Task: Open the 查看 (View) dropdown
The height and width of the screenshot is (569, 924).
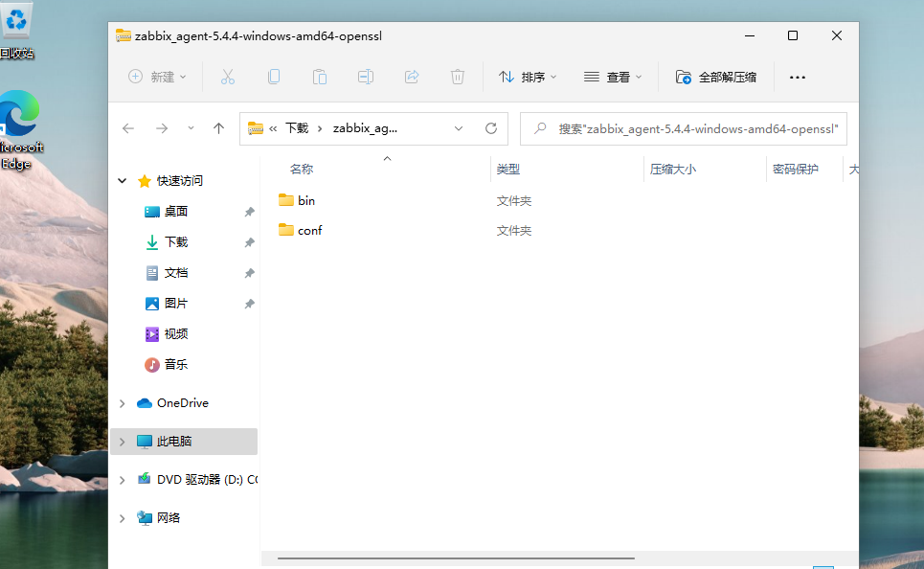Action: [613, 78]
